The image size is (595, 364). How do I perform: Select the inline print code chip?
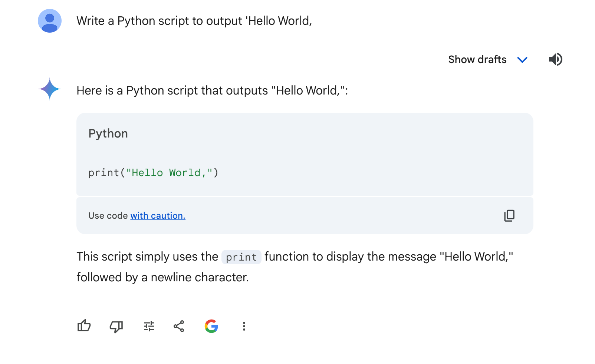tap(241, 257)
